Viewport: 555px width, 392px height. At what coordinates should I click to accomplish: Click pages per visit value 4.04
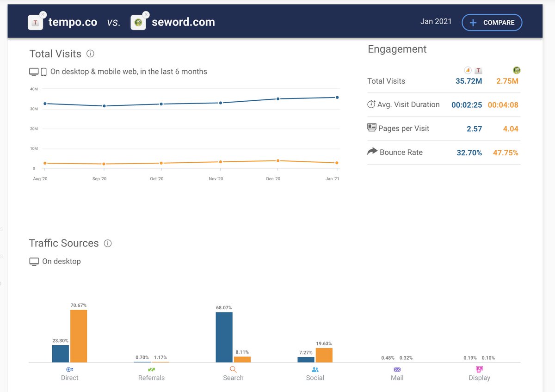point(511,129)
